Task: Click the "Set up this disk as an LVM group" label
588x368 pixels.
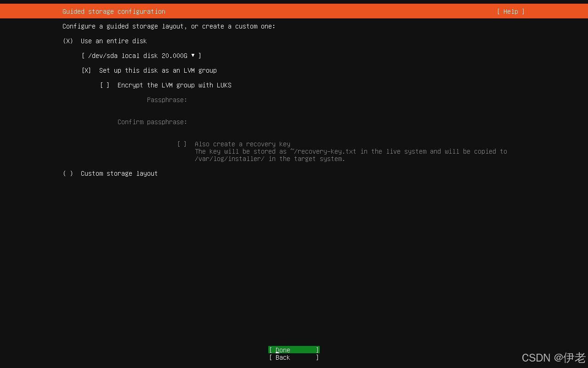Action: (x=158, y=70)
